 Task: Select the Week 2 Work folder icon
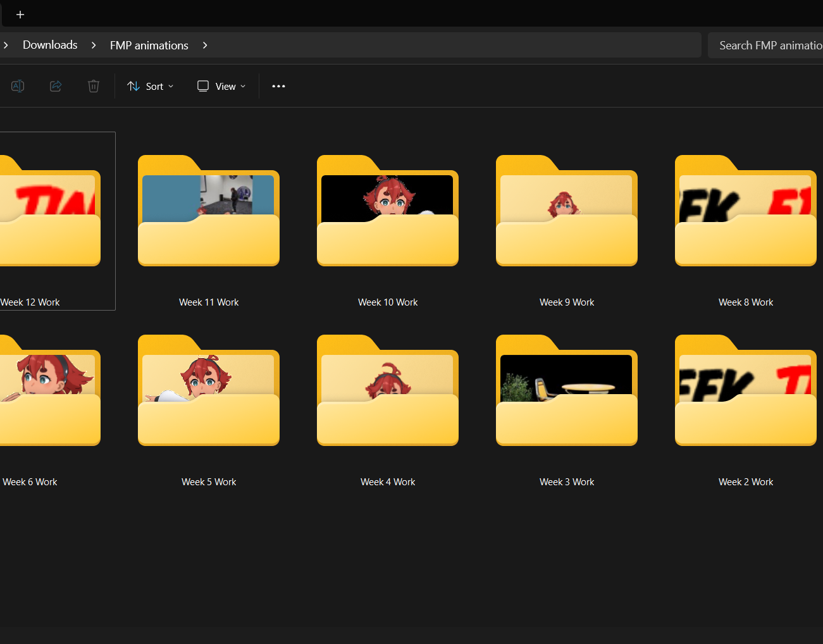(x=746, y=390)
